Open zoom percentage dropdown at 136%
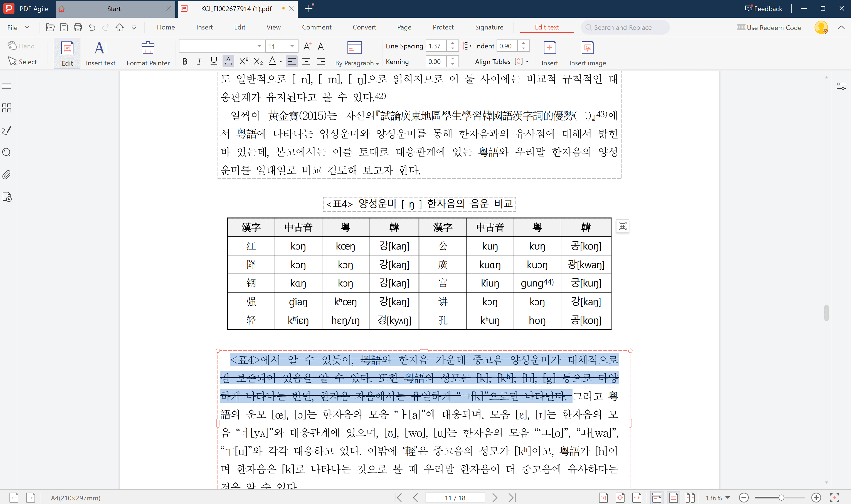The height and width of the screenshot is (504, 851). point(728,498)
